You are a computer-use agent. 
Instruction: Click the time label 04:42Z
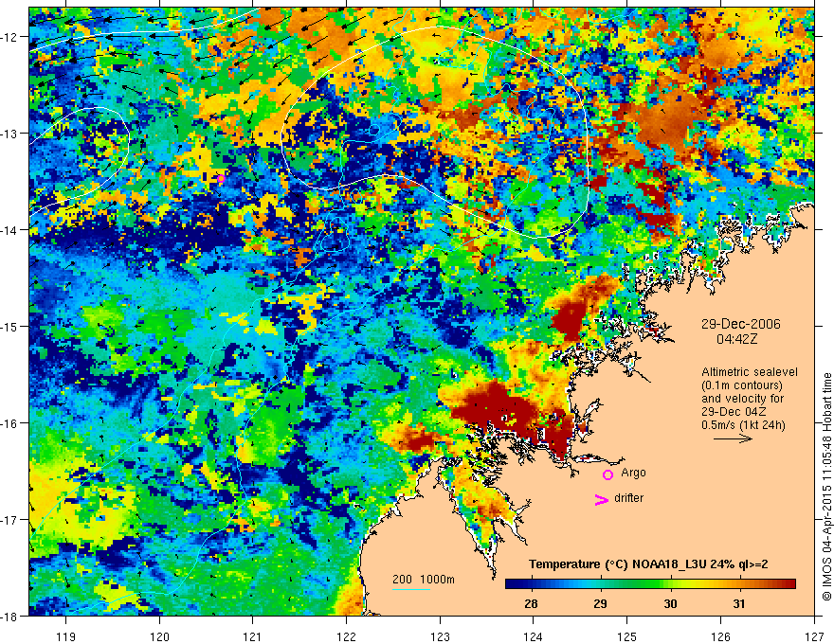pyautogui.click(x=737, y=339)
